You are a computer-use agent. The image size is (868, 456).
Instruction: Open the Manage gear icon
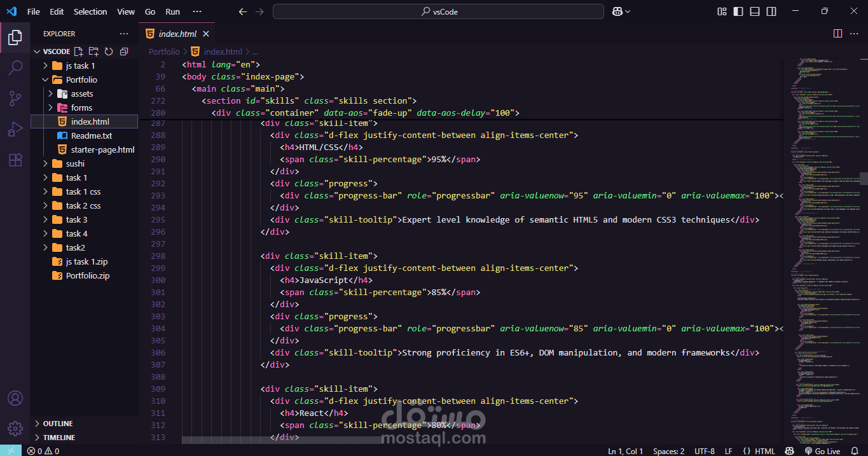pos(15,429)
